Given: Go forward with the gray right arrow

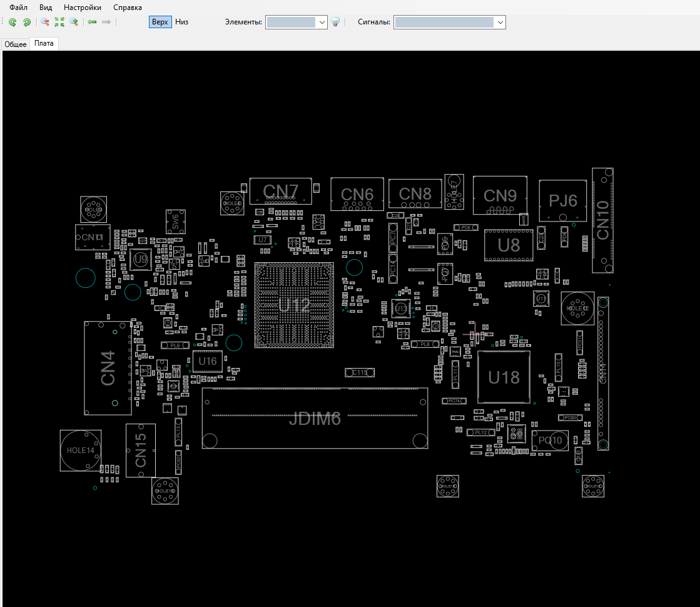Looking at the screenshot, I should tap(106, 22).
